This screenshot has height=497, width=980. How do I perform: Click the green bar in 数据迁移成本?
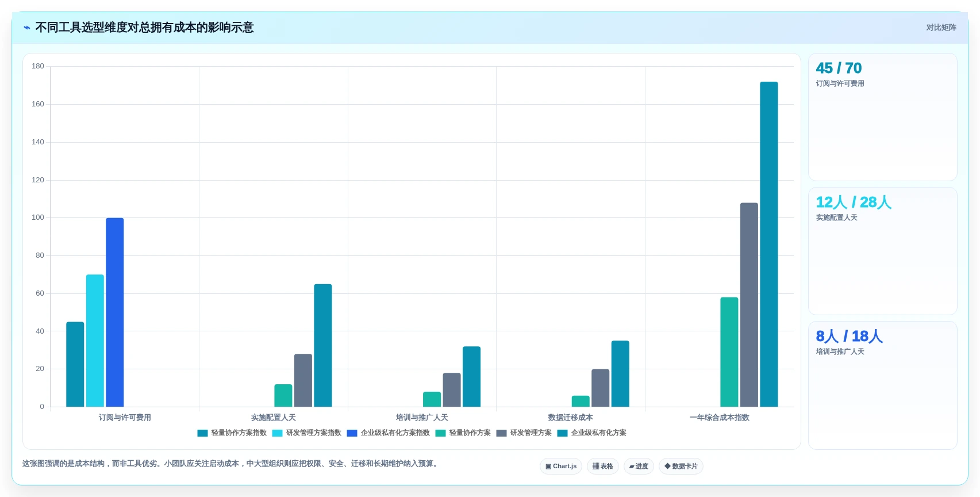click(581, 402)
